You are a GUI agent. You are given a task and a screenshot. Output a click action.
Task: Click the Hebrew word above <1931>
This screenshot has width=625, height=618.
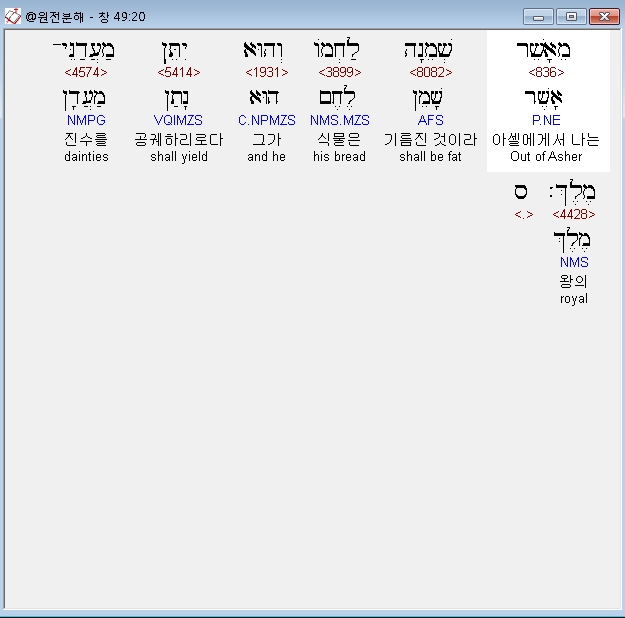(x=263, y=50)
